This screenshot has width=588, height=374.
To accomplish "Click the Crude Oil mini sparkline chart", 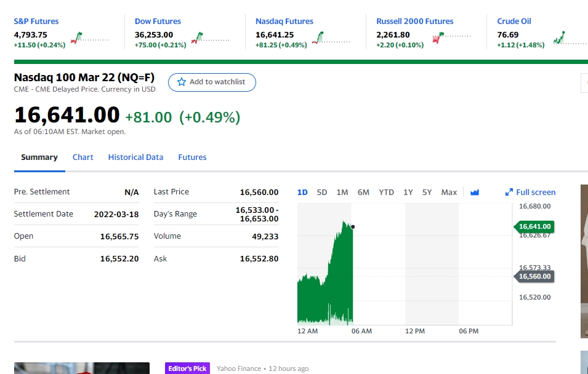I will coord(570,38).
